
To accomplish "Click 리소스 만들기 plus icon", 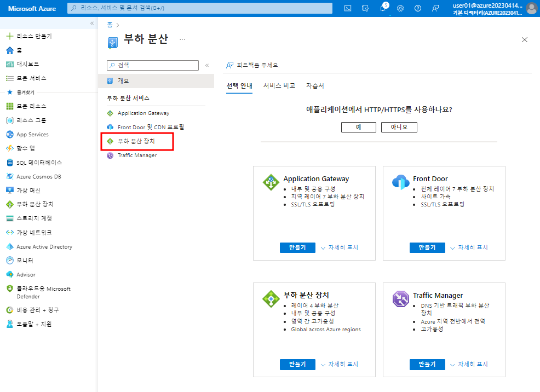I will tap(10, 36).
